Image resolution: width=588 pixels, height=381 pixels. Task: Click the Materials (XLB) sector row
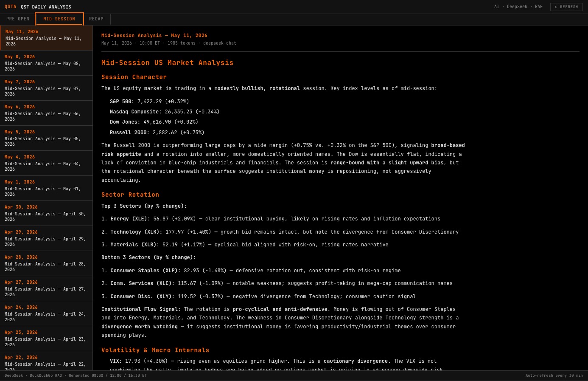(245, 245)
